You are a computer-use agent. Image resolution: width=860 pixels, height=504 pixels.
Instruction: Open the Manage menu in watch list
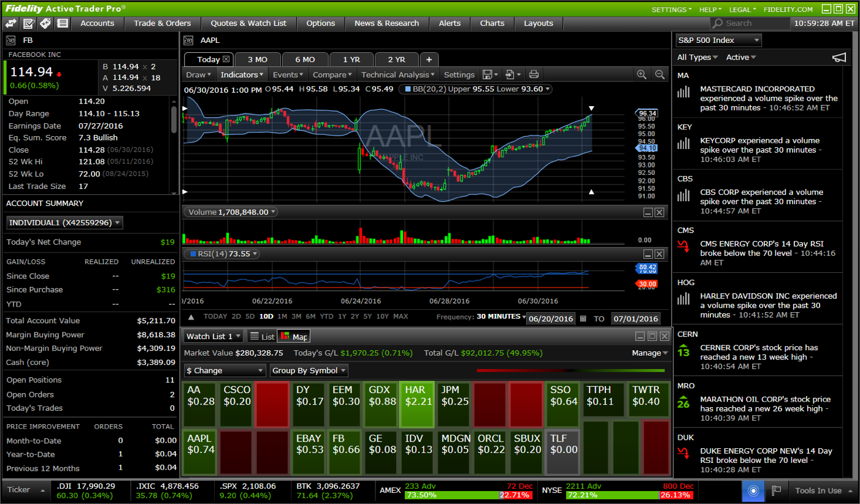click(650, 353)
